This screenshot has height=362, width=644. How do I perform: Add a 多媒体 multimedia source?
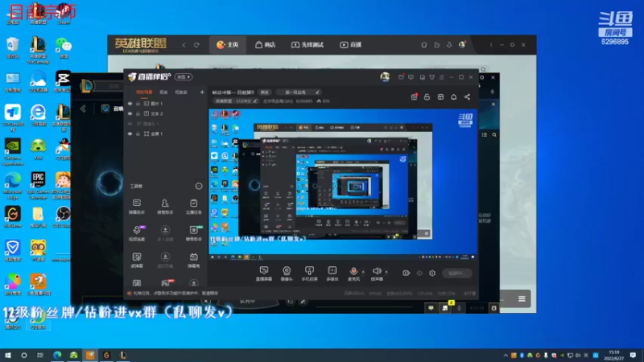[332, 274]
